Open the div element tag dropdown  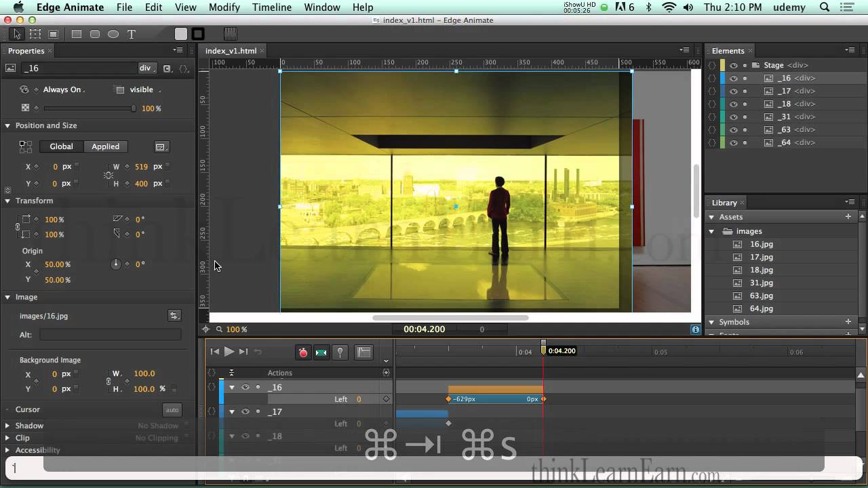(x=148, y=68)
